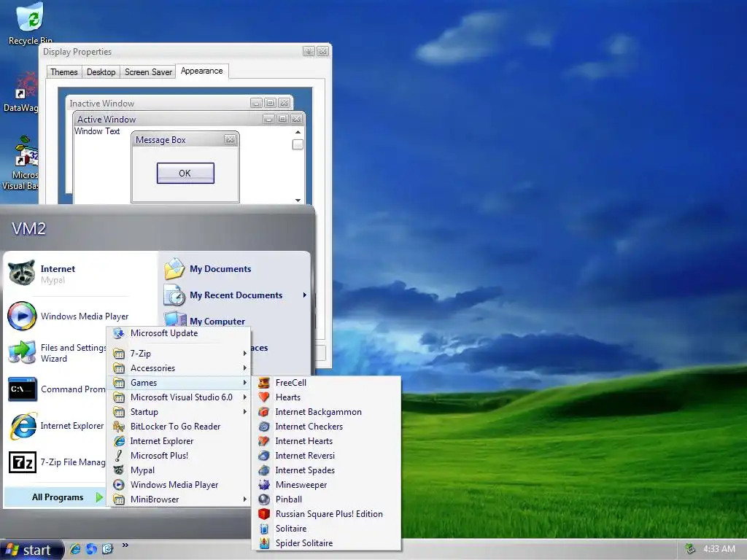Click system tray network icon
Viewport: 747px width, 560px height.
[x=690, y=549]
